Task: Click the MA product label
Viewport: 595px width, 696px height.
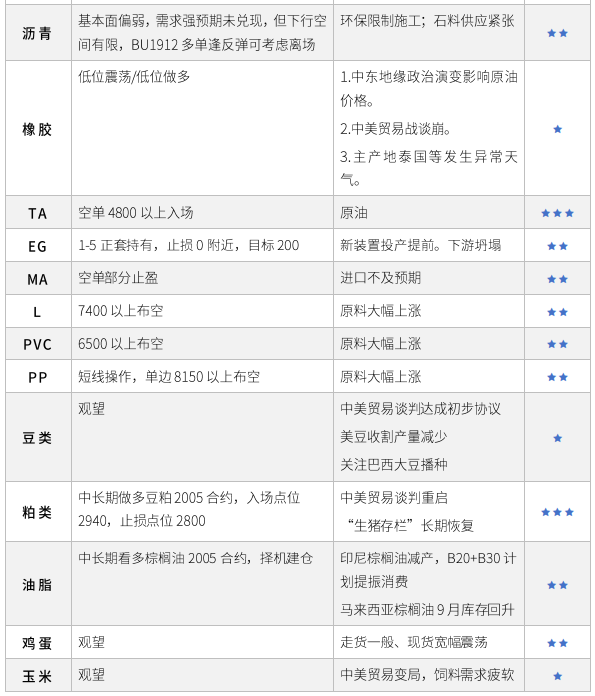Action: 37,280
